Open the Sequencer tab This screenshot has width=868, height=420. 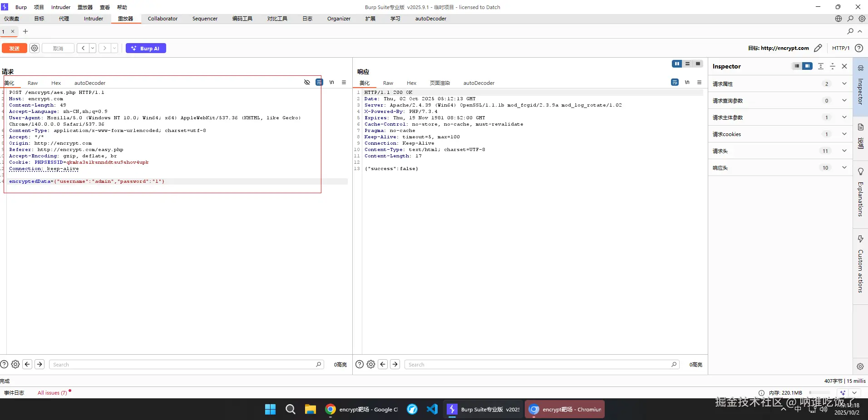click(205, 19)
